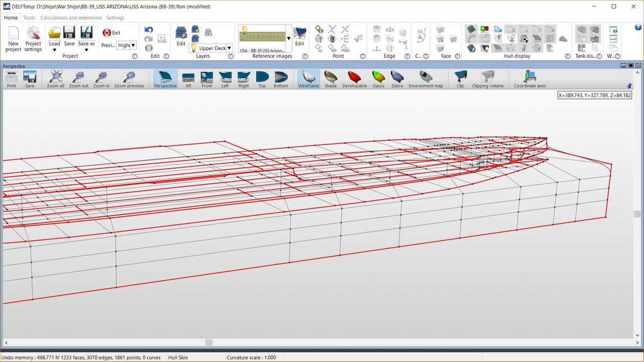Open the Upper Deck layer dropdown
This screenshot has height=362, width=644.
point(229,48)
